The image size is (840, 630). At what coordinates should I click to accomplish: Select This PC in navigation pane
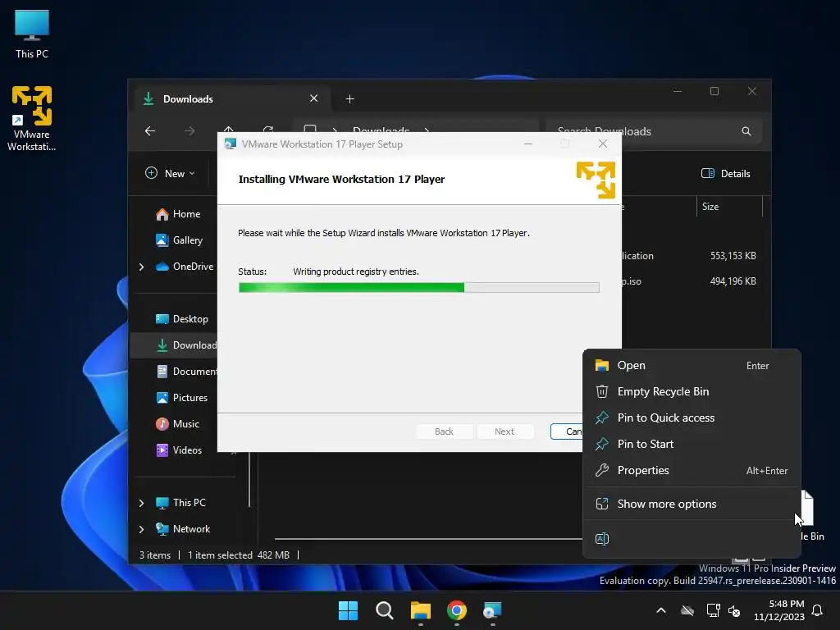coord(180,503)
